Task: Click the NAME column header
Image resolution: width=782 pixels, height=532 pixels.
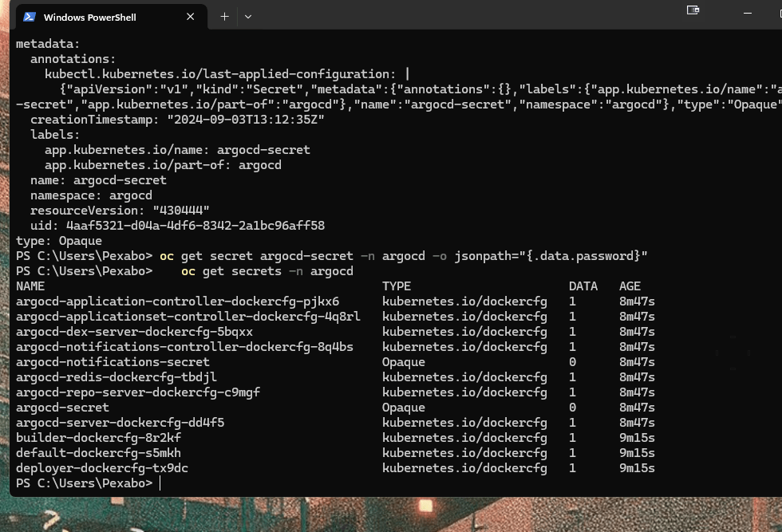Action: 30,286
